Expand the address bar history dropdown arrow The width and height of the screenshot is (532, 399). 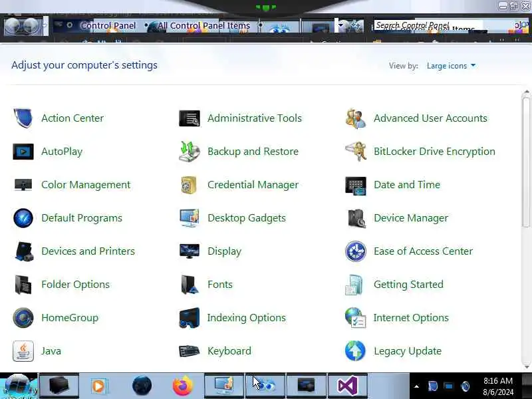coord(341,25)
